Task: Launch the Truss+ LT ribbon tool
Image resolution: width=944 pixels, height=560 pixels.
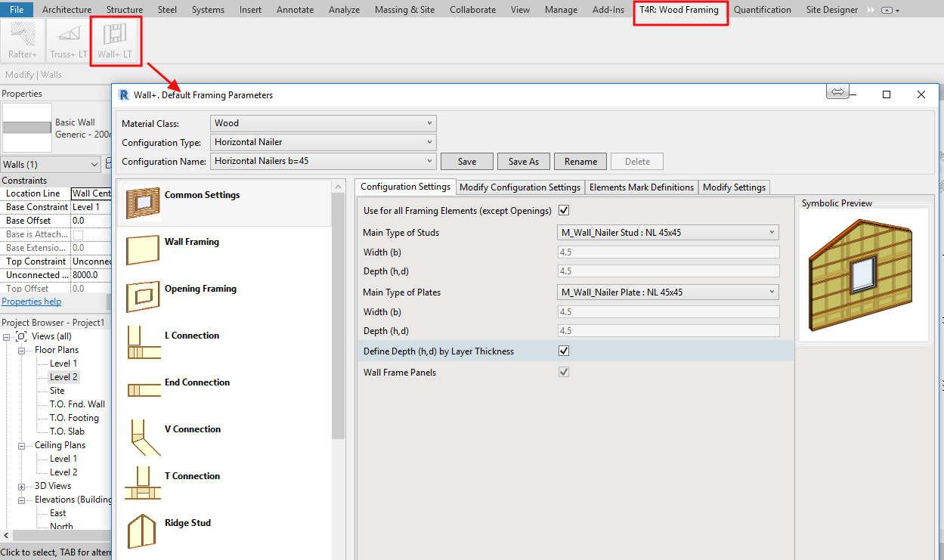Action: pos(69,40)
